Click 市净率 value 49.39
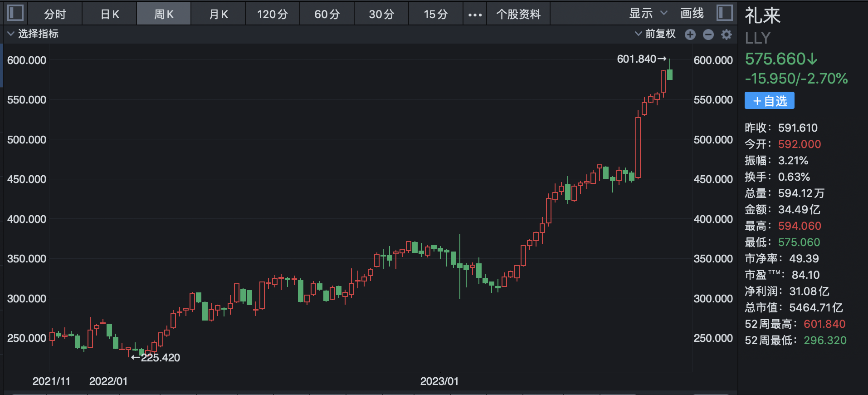868x395 pixels. pyautogui.click(x=804, y=258)
